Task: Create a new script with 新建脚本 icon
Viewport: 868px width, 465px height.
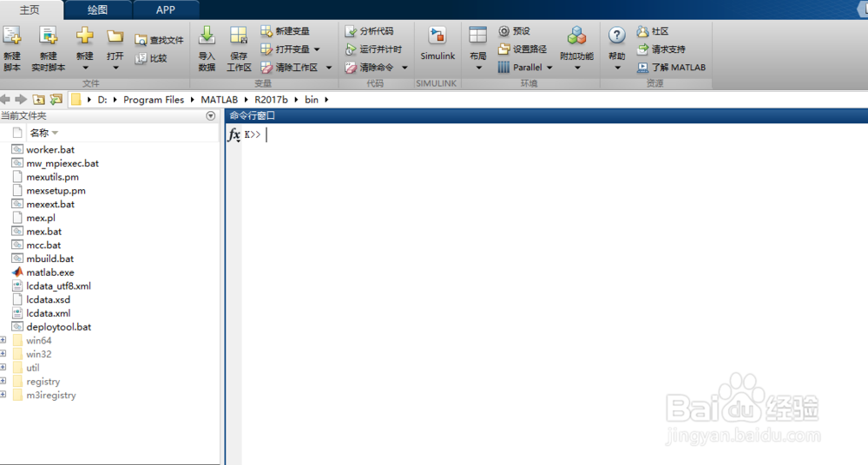Action: tap(11, 36)
